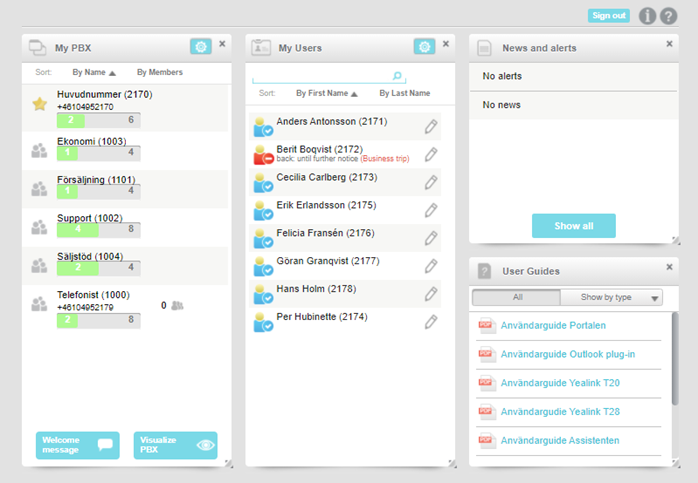Sort users By First Name arrow
This screenshot has height=483, width=698.
[x=354, y=94]
